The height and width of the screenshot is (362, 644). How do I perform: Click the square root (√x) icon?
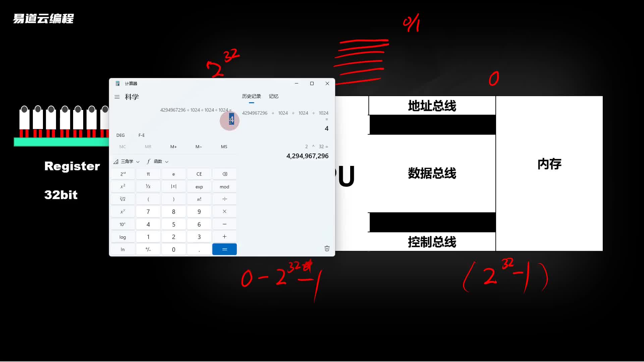click(122, 198)
